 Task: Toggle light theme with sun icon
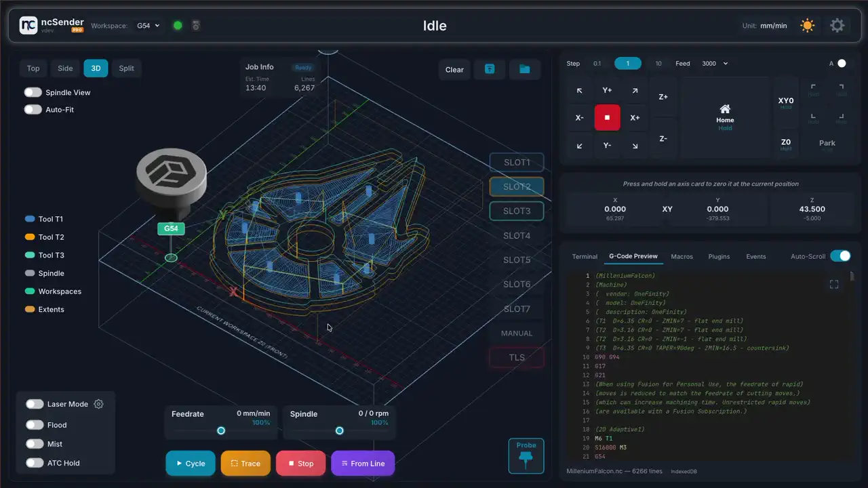807,26
